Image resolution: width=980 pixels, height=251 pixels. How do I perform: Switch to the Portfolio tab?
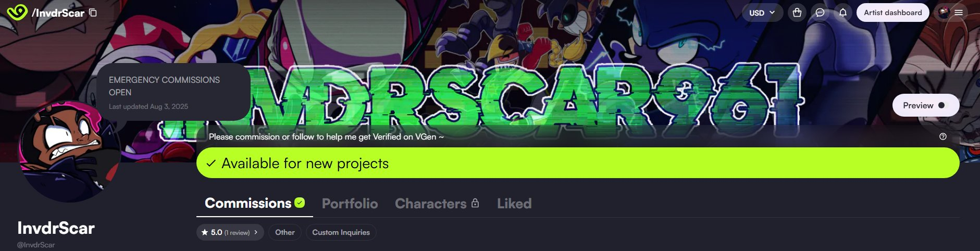pyautogui.click(x=350, y=203)
